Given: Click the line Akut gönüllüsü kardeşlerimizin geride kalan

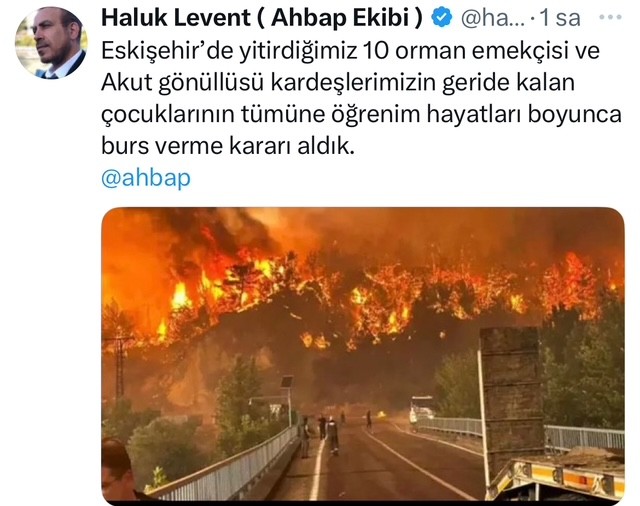Looking at the screenshot, I should tap(338, 83).
